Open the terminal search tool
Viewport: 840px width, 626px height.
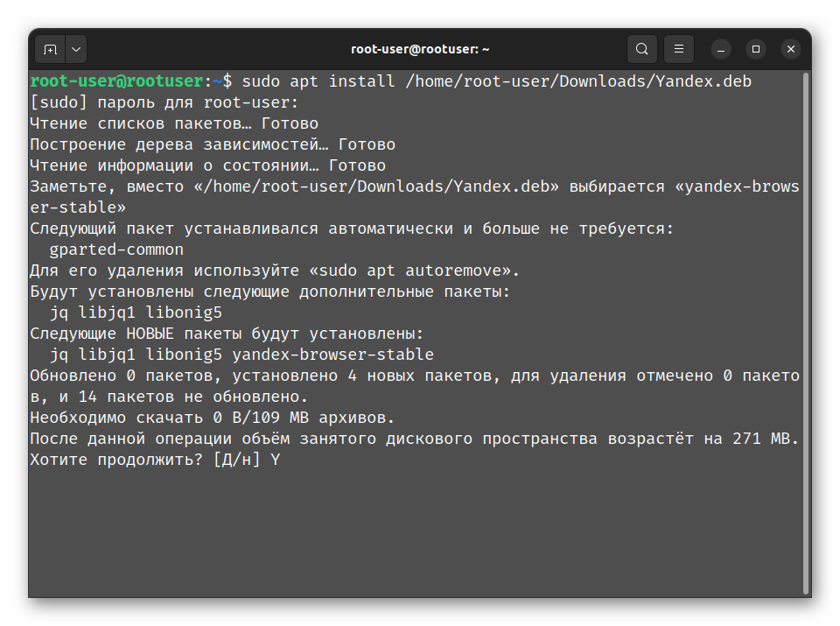(642, 49)
